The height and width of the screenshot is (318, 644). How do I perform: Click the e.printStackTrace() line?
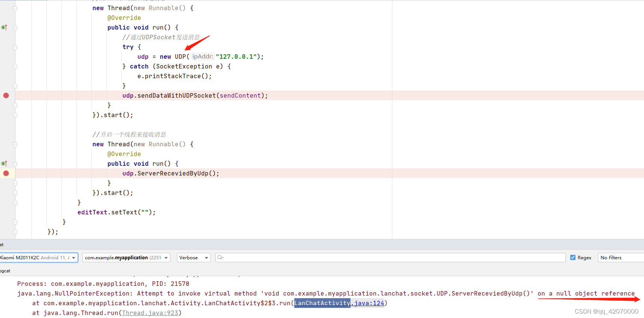pos(174,76)
